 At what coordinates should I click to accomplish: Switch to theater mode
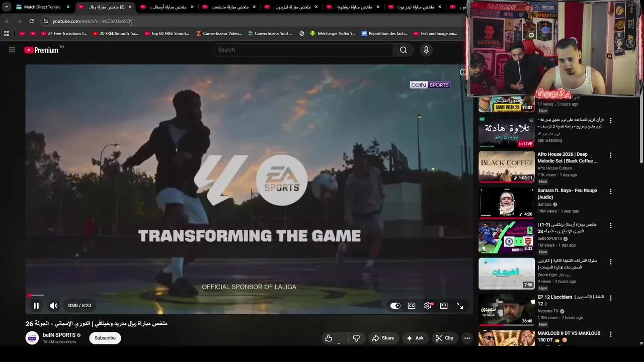[444, 305]
